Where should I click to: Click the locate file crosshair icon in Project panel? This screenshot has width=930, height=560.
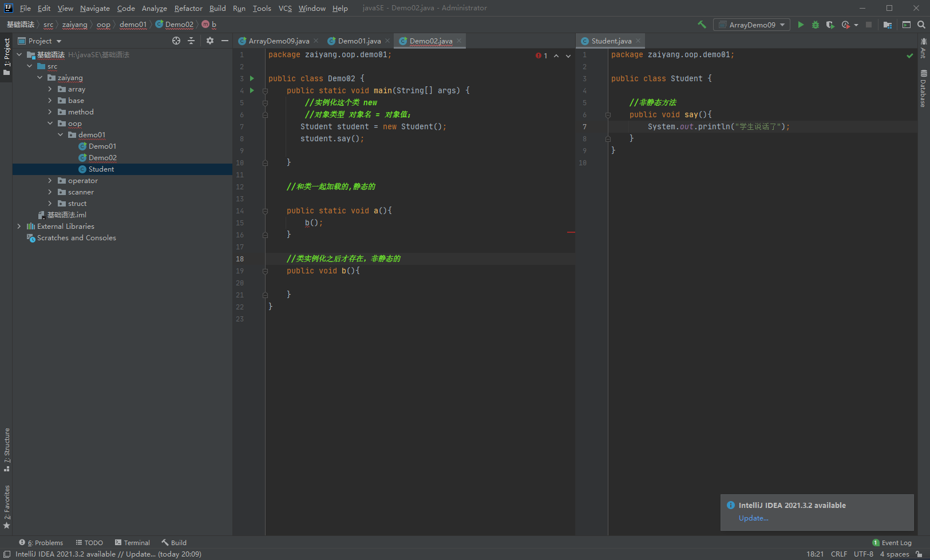click(176, 41)
